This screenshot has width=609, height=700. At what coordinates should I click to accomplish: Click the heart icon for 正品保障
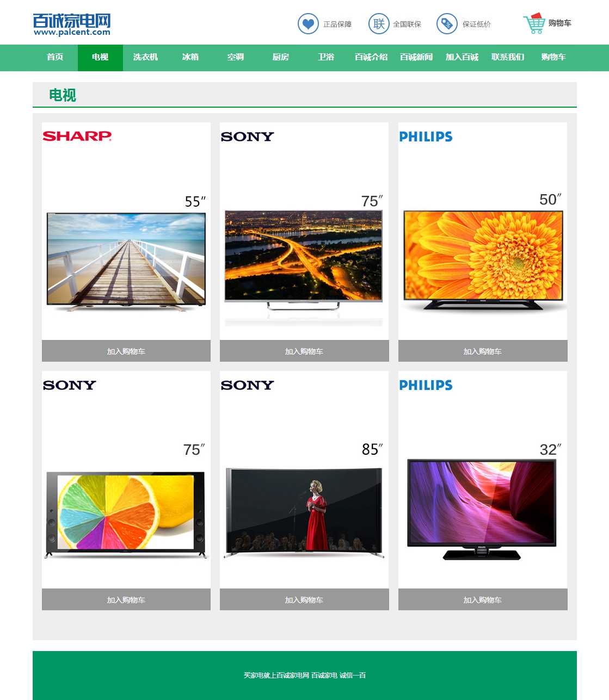coord(308,24)
